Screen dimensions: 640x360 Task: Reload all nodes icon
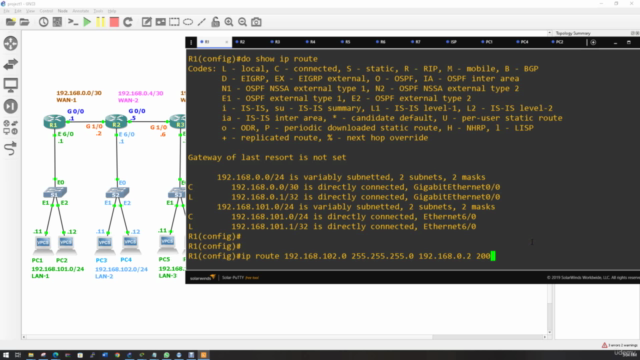[128, 22]
